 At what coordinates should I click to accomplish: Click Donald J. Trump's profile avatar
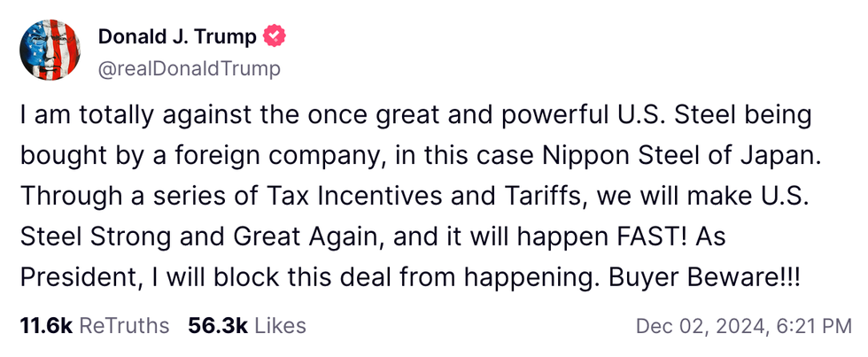click(x=51, y=50)
